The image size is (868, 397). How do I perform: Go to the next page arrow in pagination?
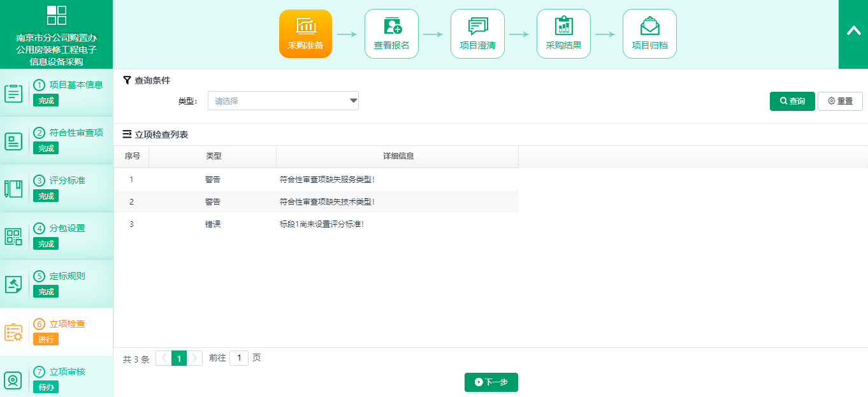(x=195, y=358)
